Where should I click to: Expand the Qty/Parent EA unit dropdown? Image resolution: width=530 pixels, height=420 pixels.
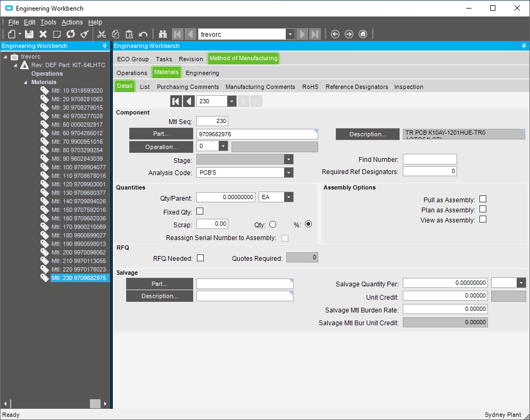[288, 197]
